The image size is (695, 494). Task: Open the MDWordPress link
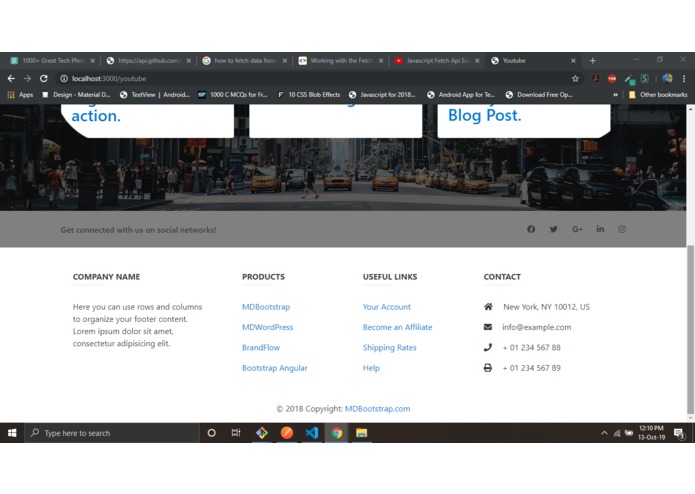tap(268, 327)
